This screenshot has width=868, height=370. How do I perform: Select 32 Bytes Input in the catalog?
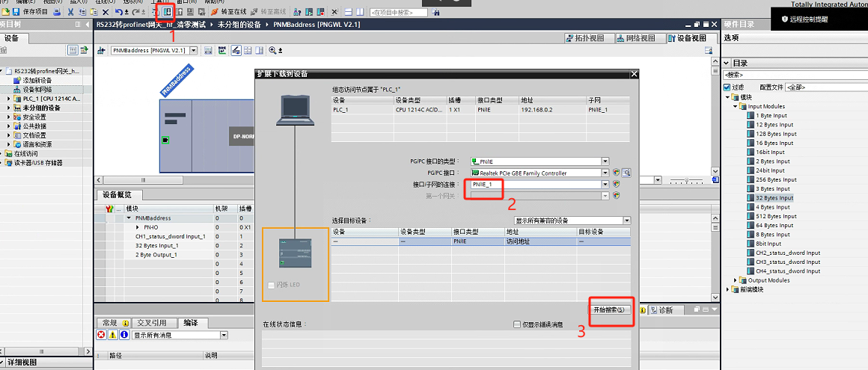pos(774,198)
